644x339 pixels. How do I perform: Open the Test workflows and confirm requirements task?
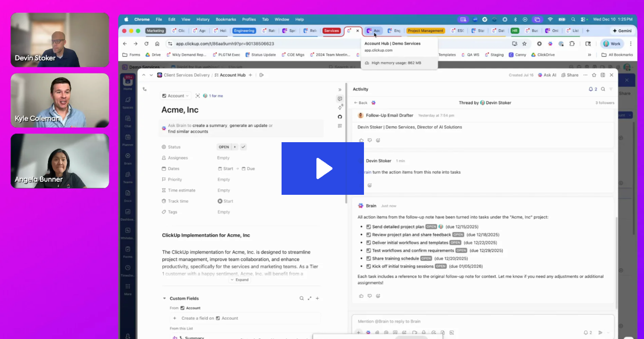[413, 250]
